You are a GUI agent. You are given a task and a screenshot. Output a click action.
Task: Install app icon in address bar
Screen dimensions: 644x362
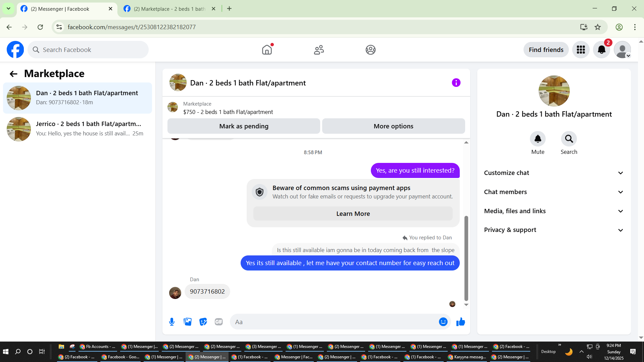point(584,27)
